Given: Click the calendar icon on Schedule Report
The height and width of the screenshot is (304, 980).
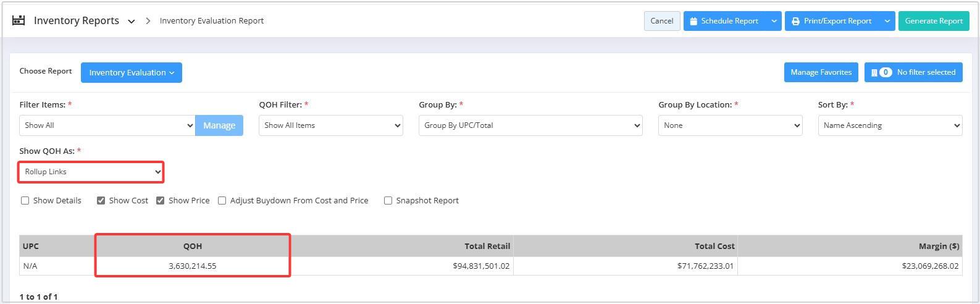Looking at the screenshot, I should click(x=693, y=21).
